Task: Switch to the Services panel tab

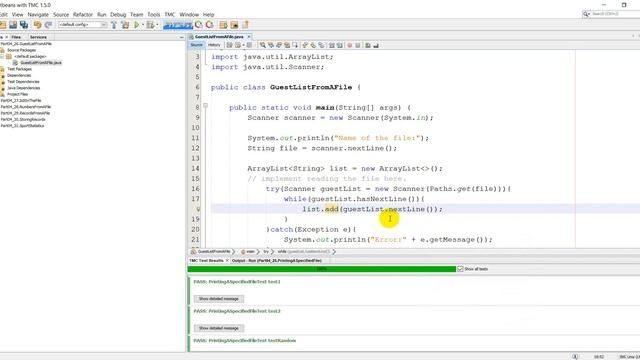Action: 38,37
